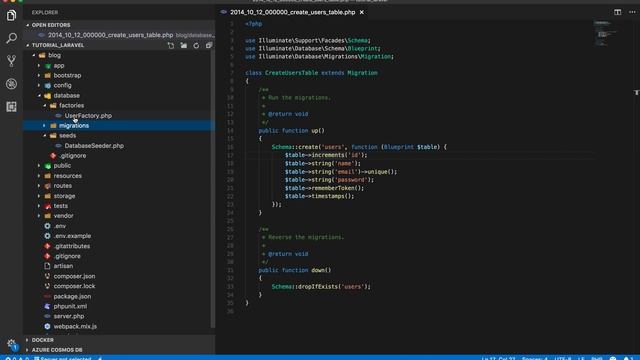
Task: Expand the vendor folder
Action: [x=63, y=216]
